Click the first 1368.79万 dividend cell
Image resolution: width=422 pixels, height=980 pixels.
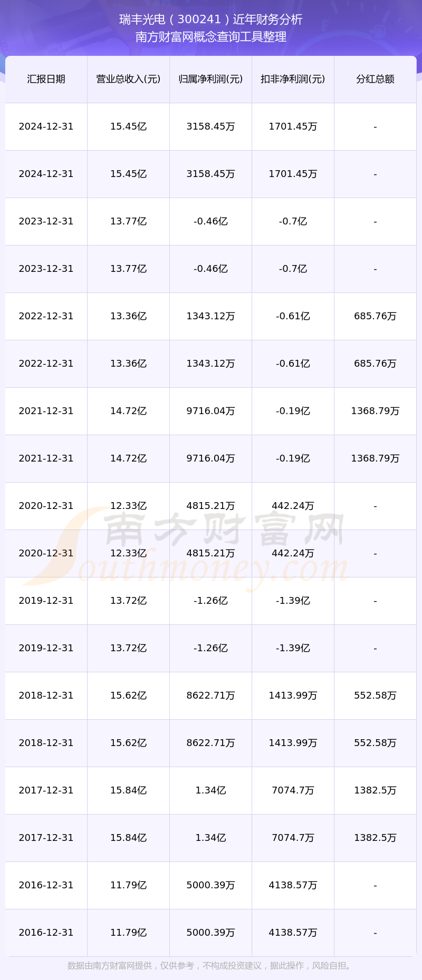[375, 411]
